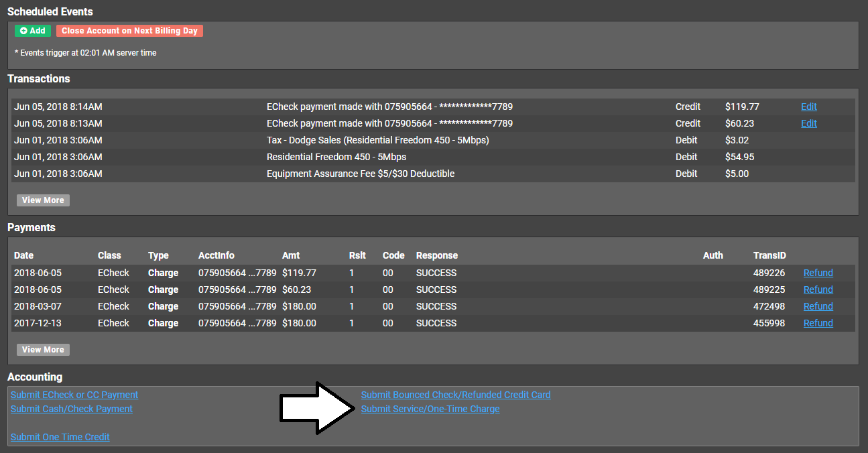Image resolution: width=868 pixels, height=453 pixels.
Task: Edit the $119.77 credit transaction
Action: point(808,107)
